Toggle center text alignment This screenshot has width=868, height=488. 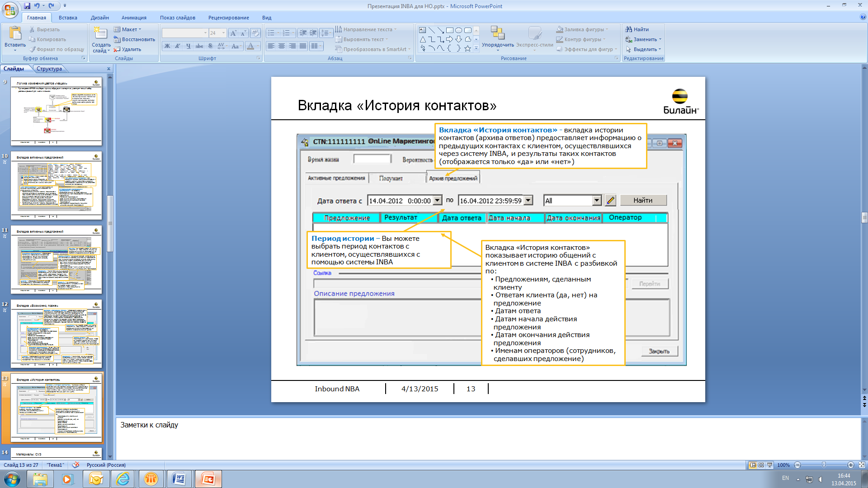(x=282, y=46)
